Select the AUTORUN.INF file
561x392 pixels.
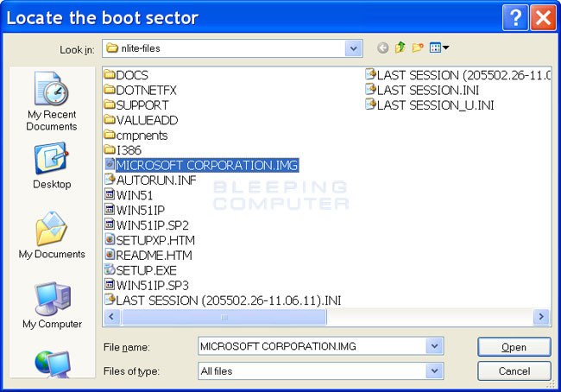150,180
